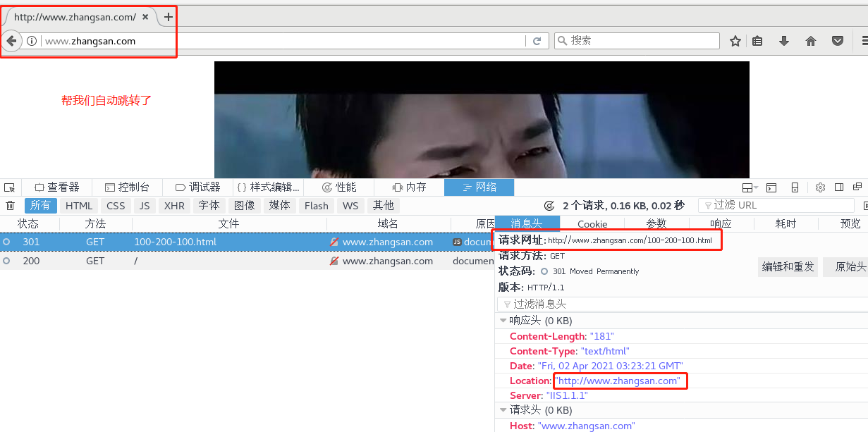Viewport: 868px width, 432px height.
Task: Select the 网络 network tab
Action: click(x=479, y=187)
